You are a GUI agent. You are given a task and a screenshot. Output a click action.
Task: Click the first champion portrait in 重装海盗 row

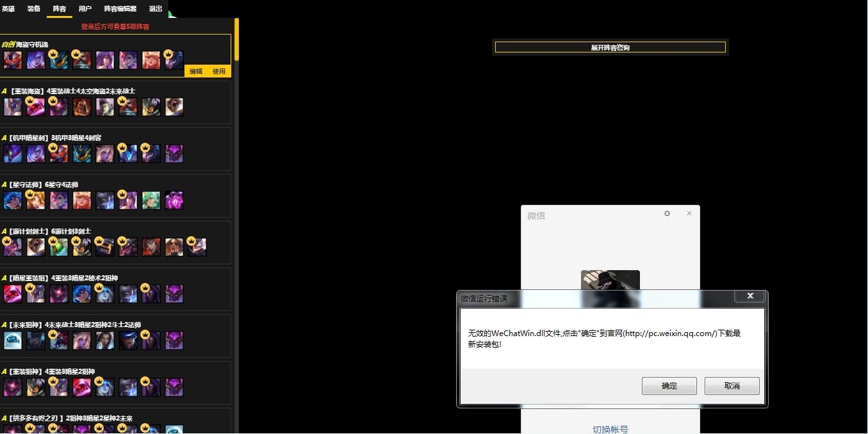pyautogui.click(x=13, y=107)
